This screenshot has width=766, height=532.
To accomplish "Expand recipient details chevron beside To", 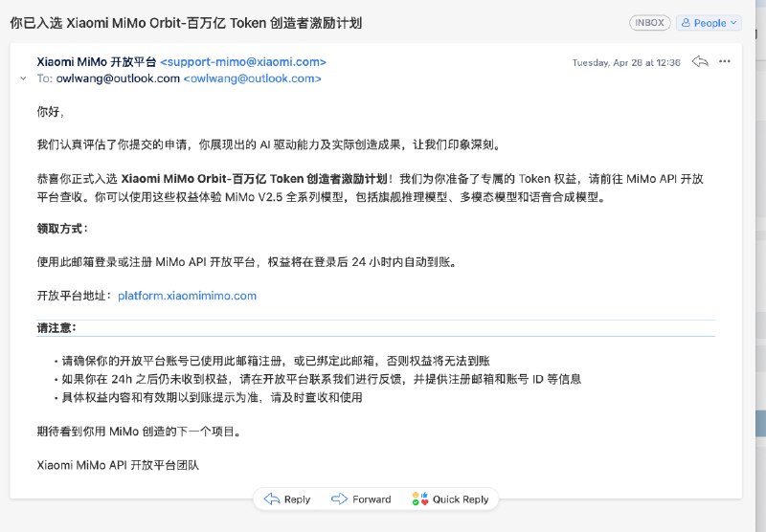I will pos(23,78).
